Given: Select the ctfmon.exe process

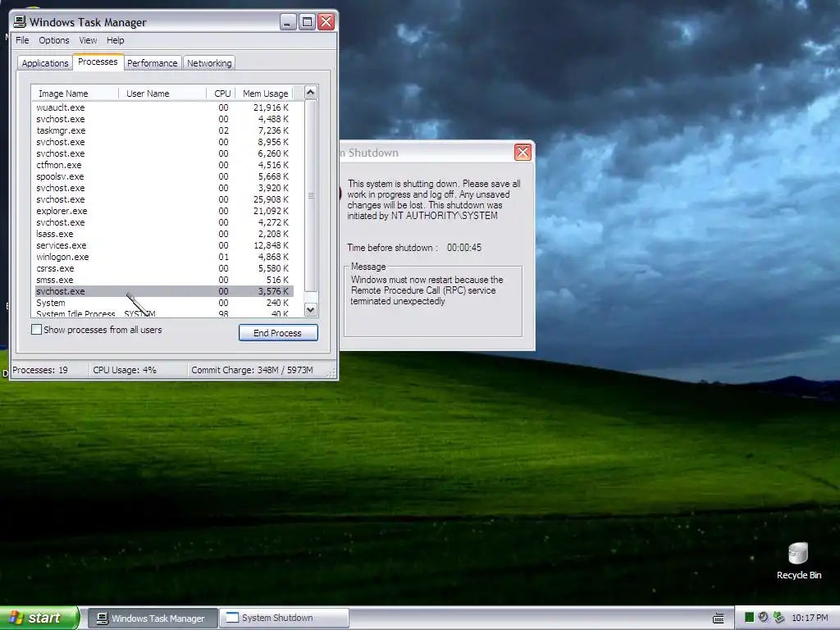Looking at the screenshot, I should pos(164,165).
